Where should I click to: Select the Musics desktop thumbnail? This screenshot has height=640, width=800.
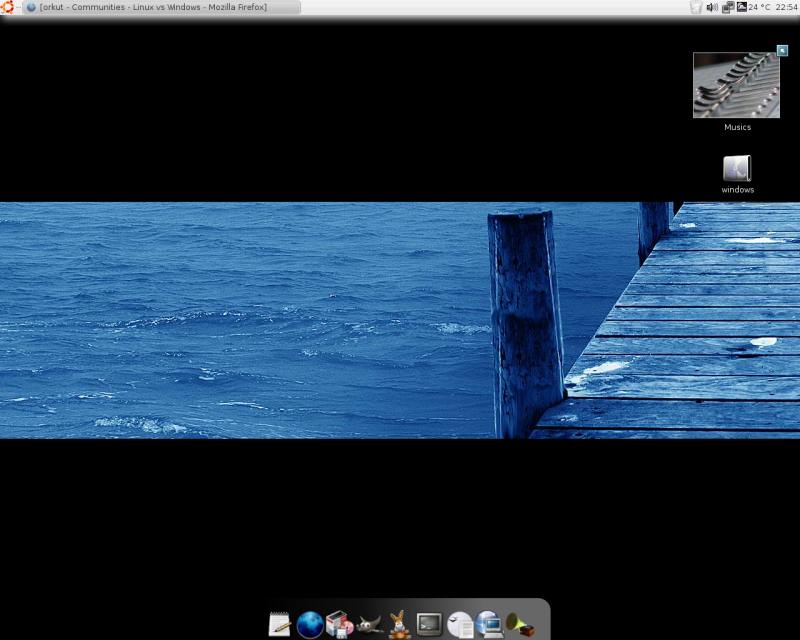[x=736, y=85]
